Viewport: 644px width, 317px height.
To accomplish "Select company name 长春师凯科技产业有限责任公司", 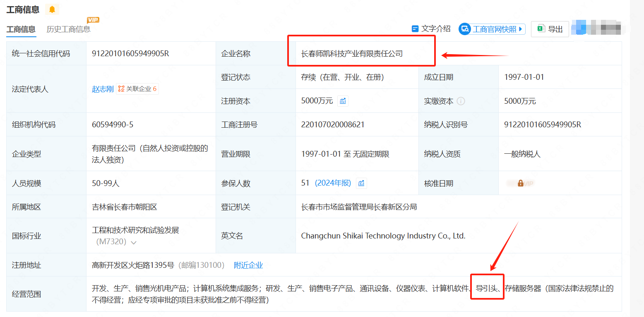I will [352, 53].
